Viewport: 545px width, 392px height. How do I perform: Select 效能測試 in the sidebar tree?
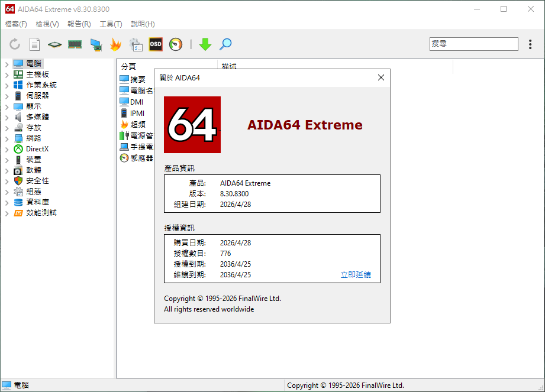(x=41, y=213)
